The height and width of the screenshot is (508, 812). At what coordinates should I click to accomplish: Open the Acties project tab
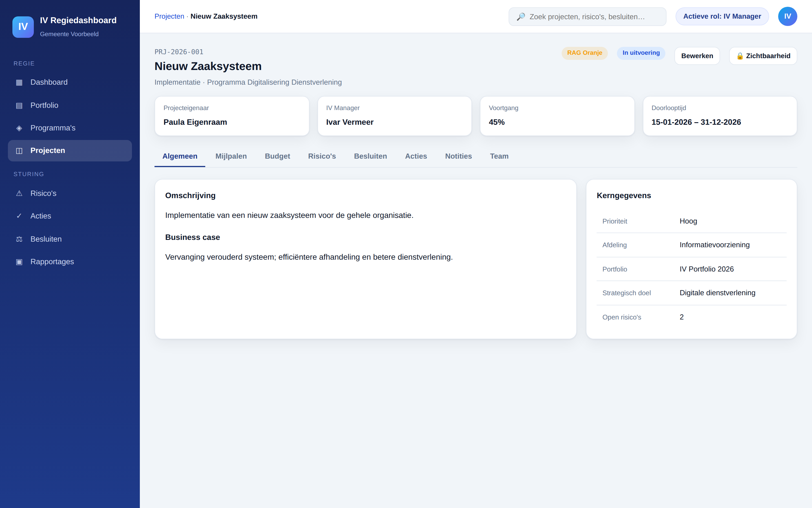[x=416, y=156]
